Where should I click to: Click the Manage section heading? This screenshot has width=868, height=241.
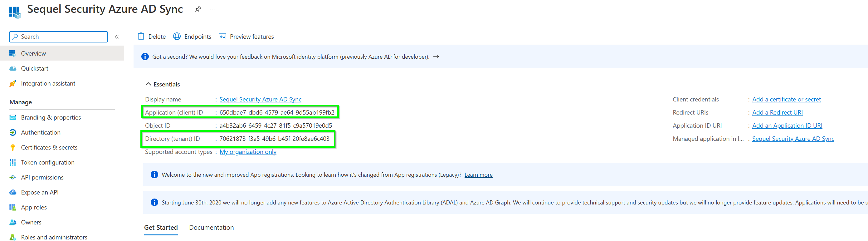click(21, 102)
